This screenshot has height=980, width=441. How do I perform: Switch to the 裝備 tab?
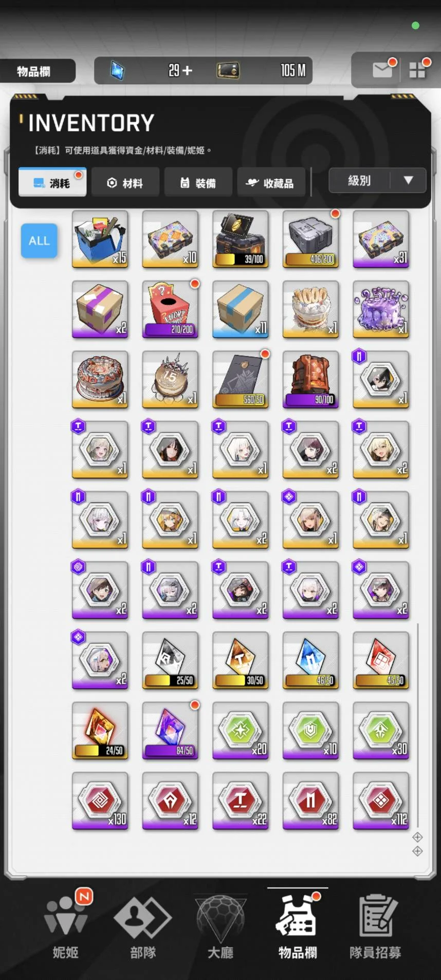198,182
